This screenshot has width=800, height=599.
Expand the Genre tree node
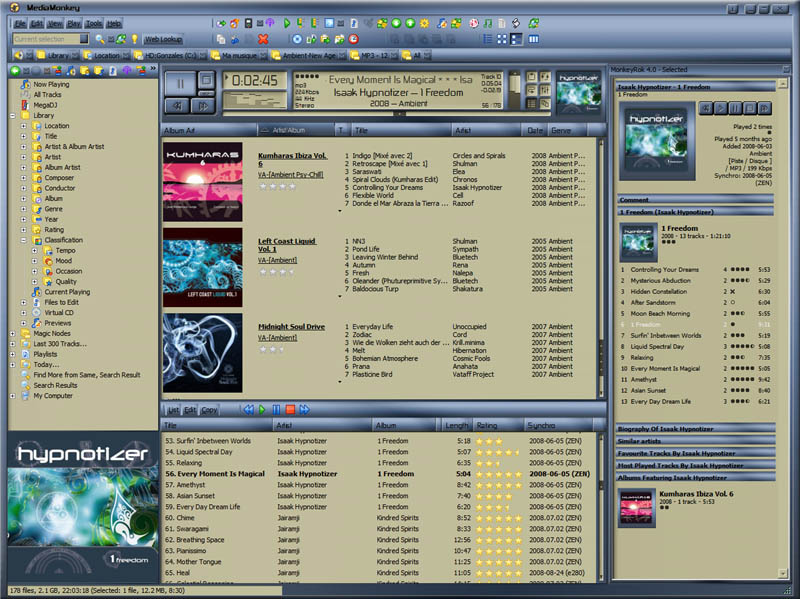point(23,209)
